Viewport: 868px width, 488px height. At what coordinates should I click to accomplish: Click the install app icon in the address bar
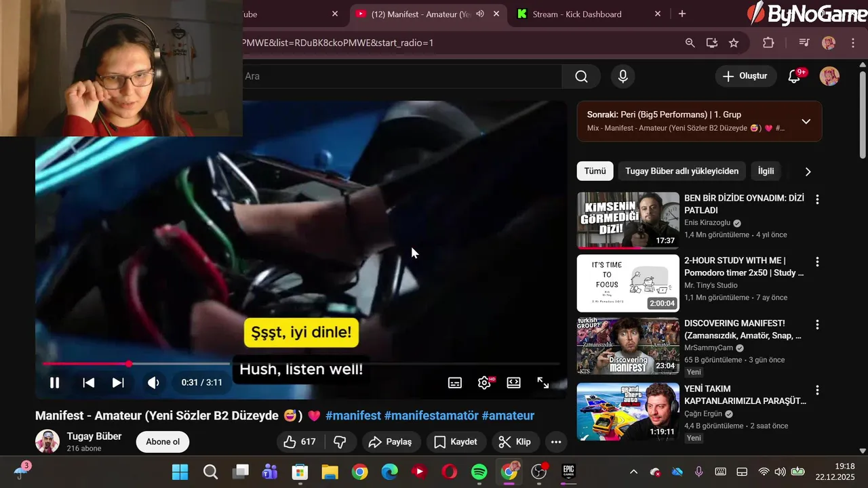[x=712, y=43]
